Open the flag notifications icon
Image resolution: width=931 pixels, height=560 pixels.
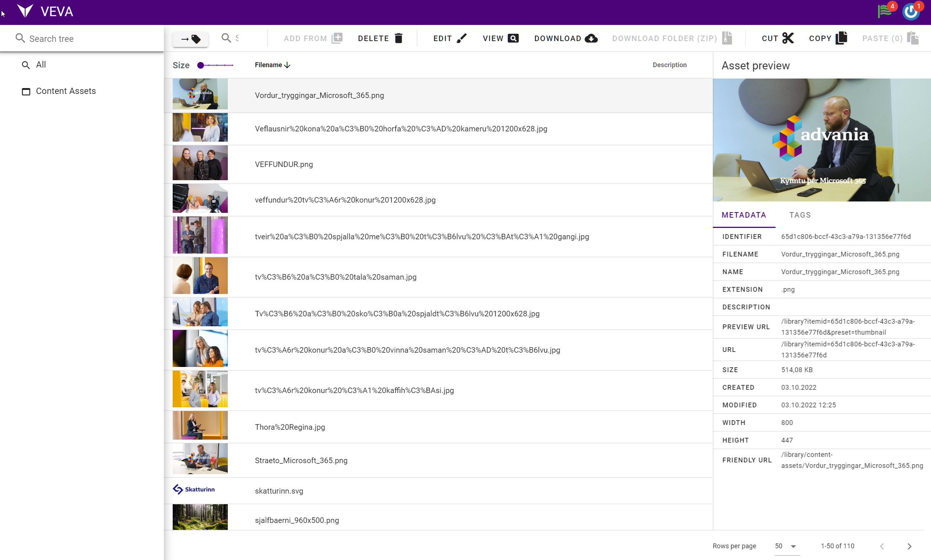click(x=885, y=11)
